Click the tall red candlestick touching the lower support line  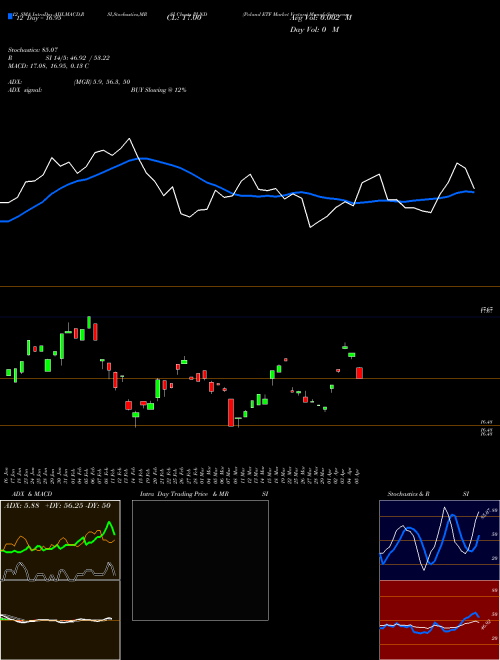pyautogui.click(x=231, y=412)
